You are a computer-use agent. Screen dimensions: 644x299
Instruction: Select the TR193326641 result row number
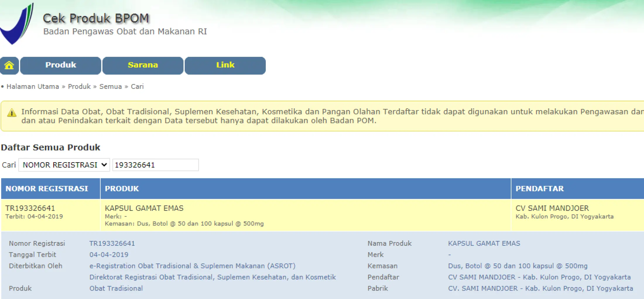[x=30, y=208]
